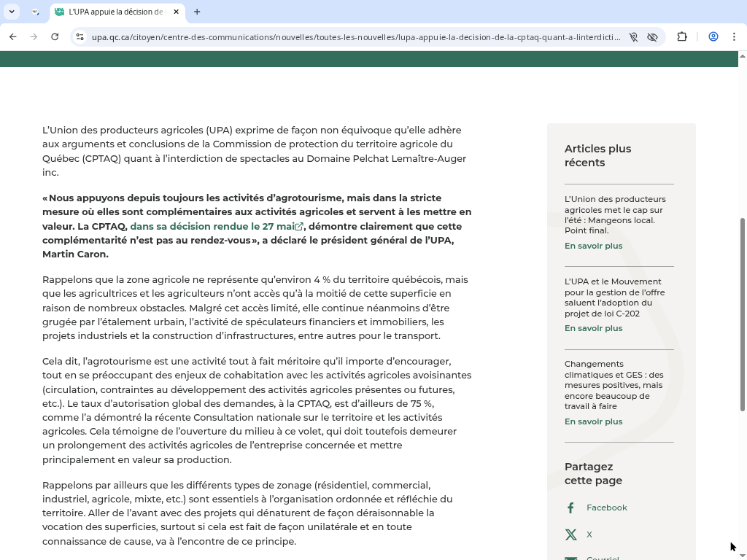Click the site information icon in address bar
This screenshot has height=560, width=747.
point(80,36)
